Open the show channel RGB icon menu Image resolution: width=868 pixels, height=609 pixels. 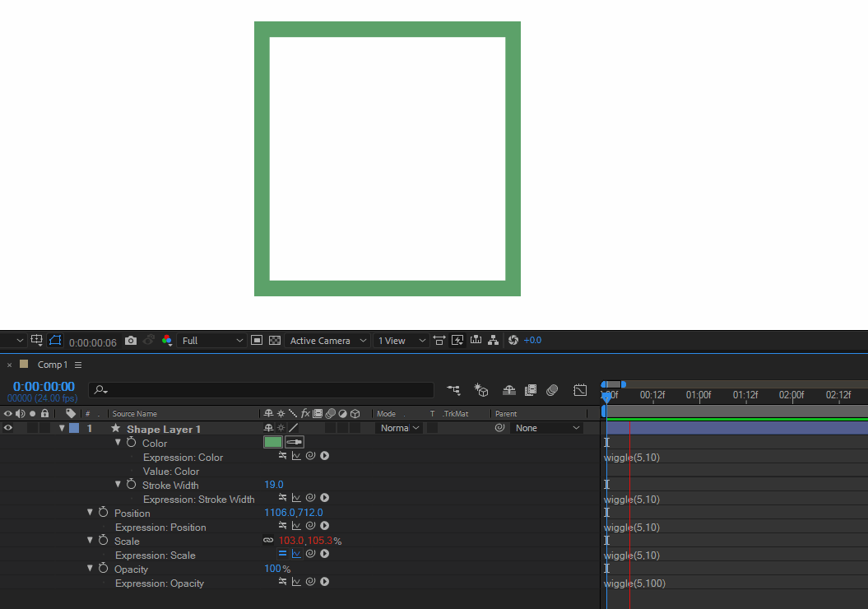coord(167,341)
